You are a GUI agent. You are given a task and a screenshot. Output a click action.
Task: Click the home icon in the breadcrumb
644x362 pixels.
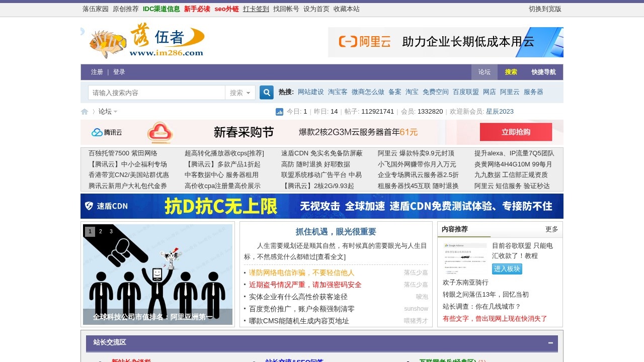84,112
